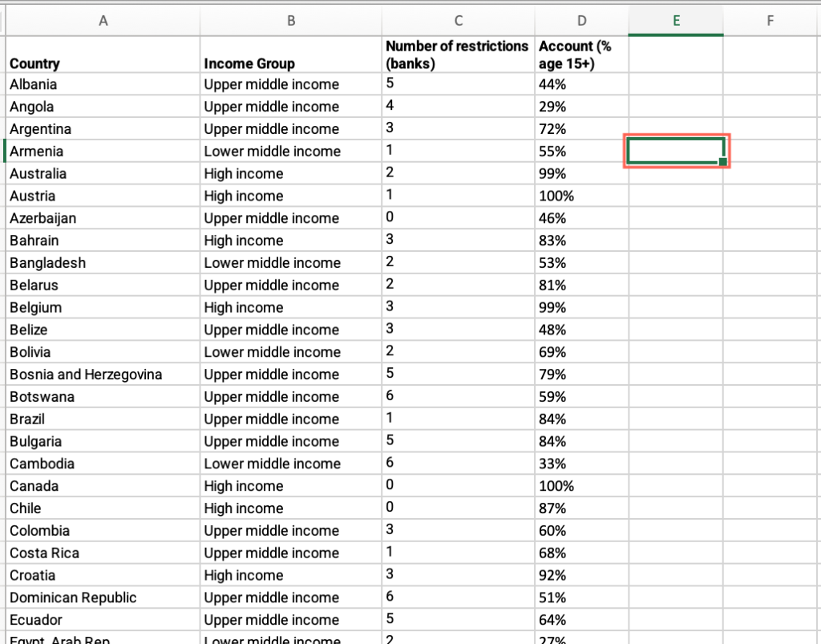Click Bolivia's account value '69%'
The width and height of the screenshot is (821, 644).
click(582, 352)
